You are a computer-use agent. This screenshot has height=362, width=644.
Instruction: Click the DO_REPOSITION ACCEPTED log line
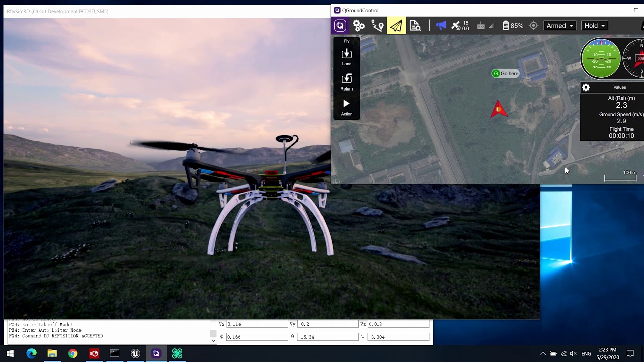[x=55, y=336]
